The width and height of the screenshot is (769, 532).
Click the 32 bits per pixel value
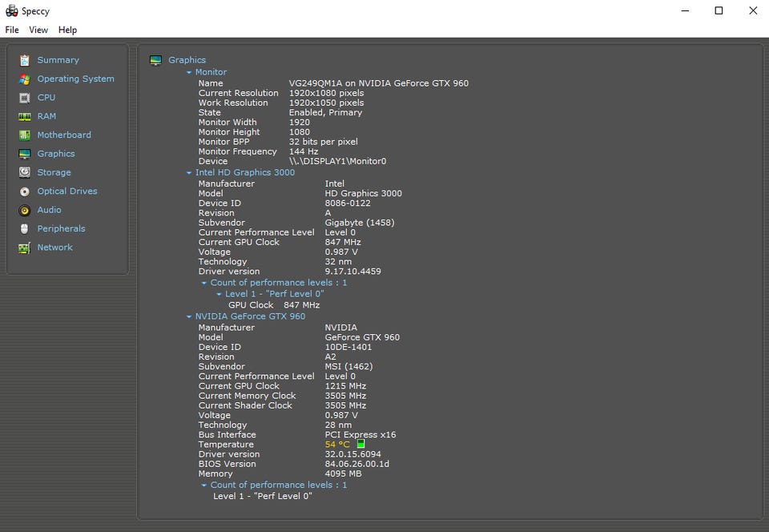[x=323, y=142]
